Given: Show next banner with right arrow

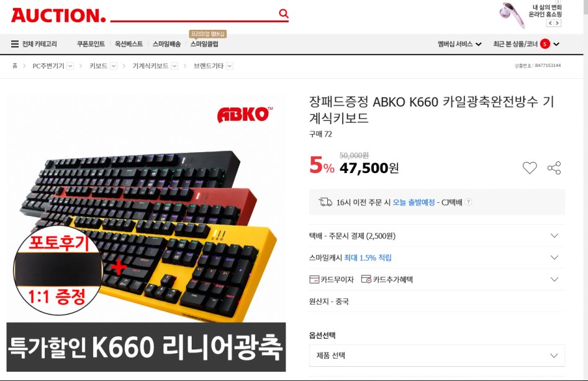Looking at the screenshot, I should pos(557,23).
